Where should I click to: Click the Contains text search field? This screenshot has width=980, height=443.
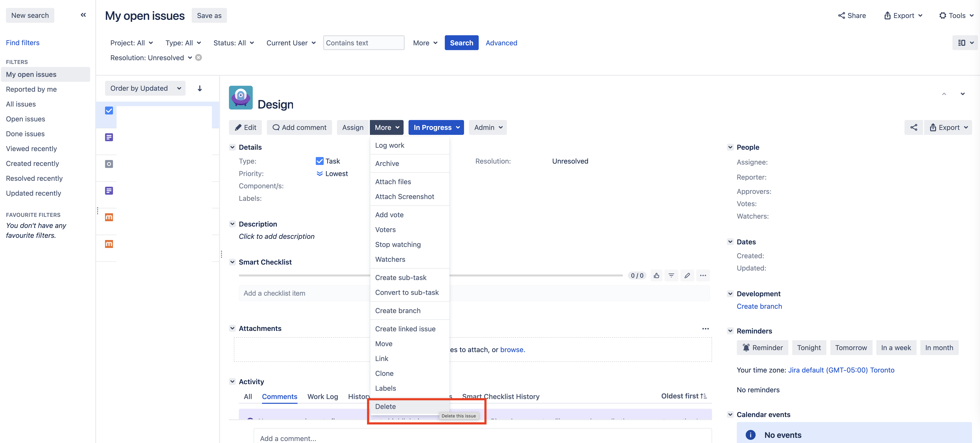click(x=364, y=43)
